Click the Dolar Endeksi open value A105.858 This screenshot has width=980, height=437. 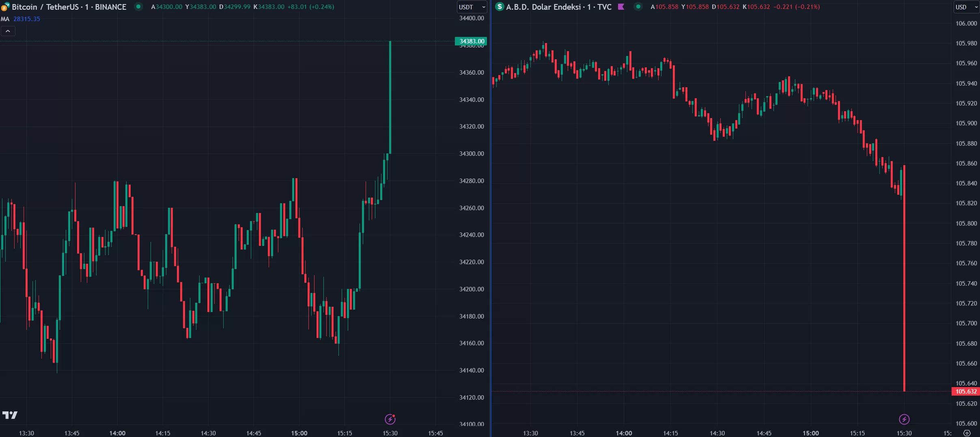pos(664,7)
